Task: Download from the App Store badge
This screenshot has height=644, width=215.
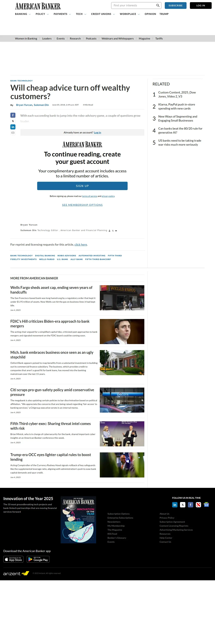Action: click(x=13, y=559)
